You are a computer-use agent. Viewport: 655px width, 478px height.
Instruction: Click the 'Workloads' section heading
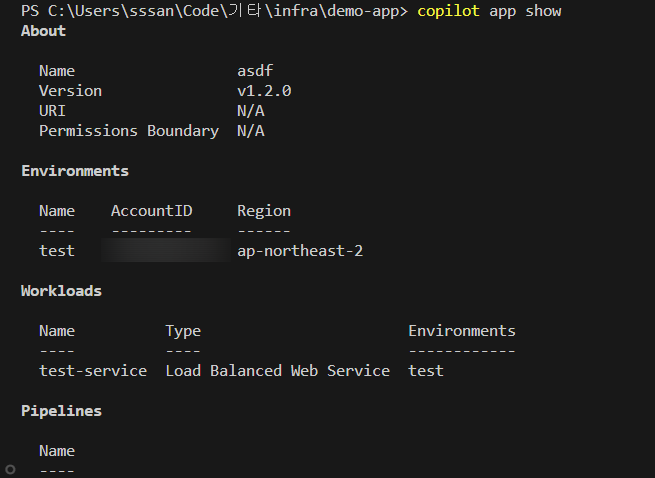click(x=61, y=291)
